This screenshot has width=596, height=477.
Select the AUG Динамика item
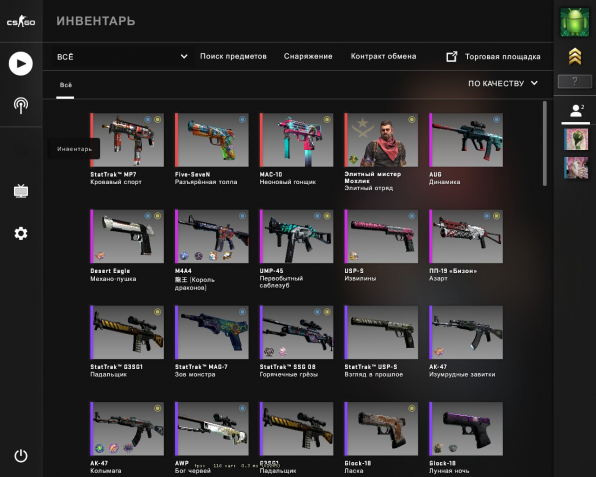[466, 149]
